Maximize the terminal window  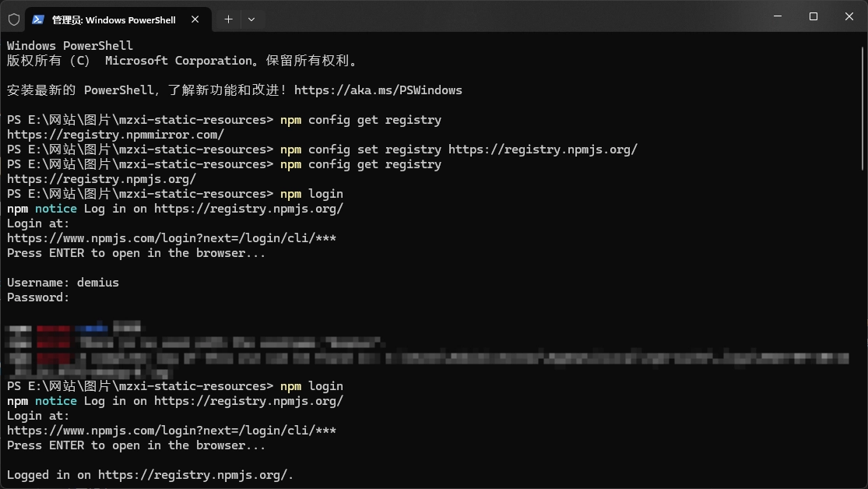[814, 16]
